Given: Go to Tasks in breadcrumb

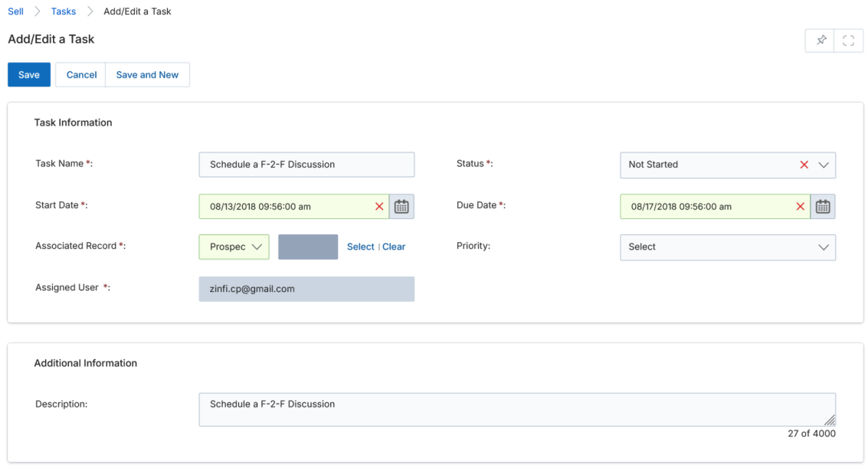Looking at the screenshot, I should point(64,11).
